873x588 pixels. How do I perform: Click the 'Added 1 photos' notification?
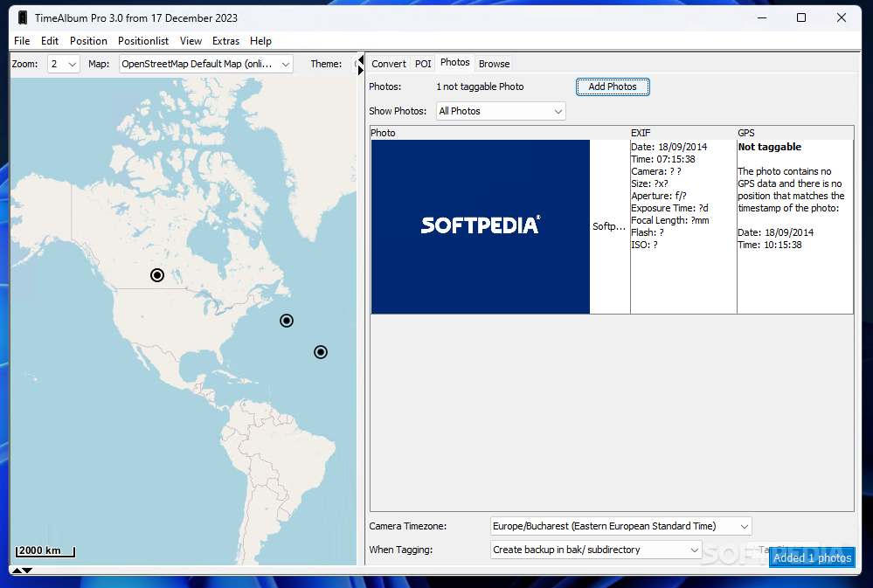point(812,557)
